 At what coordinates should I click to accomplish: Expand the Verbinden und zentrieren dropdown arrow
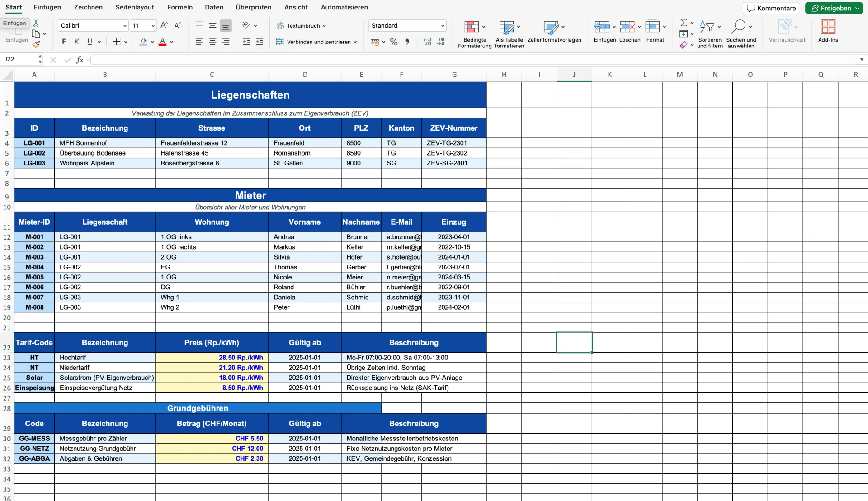(355, 42)
